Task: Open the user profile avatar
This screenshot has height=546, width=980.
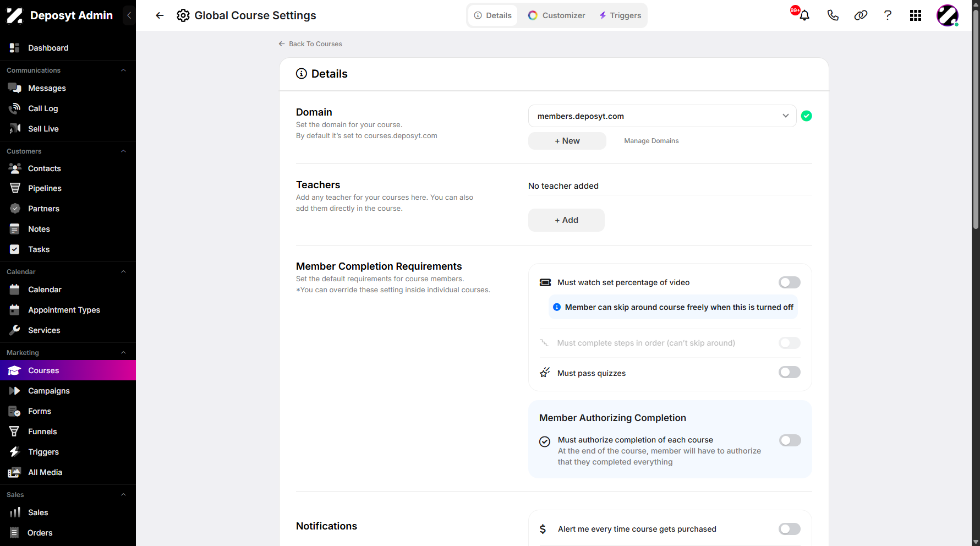Action: point(948,15)
